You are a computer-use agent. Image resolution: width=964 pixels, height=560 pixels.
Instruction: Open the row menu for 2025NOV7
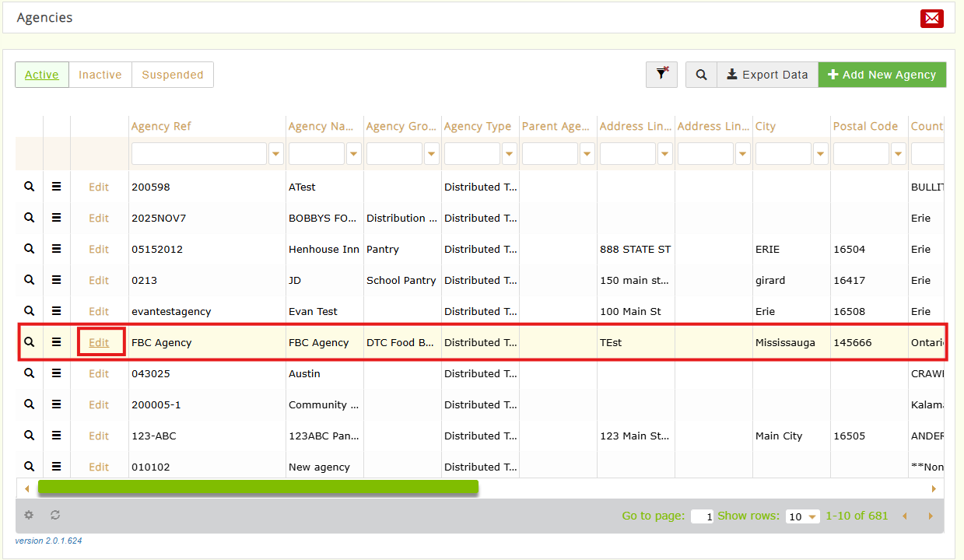(56, 218)
